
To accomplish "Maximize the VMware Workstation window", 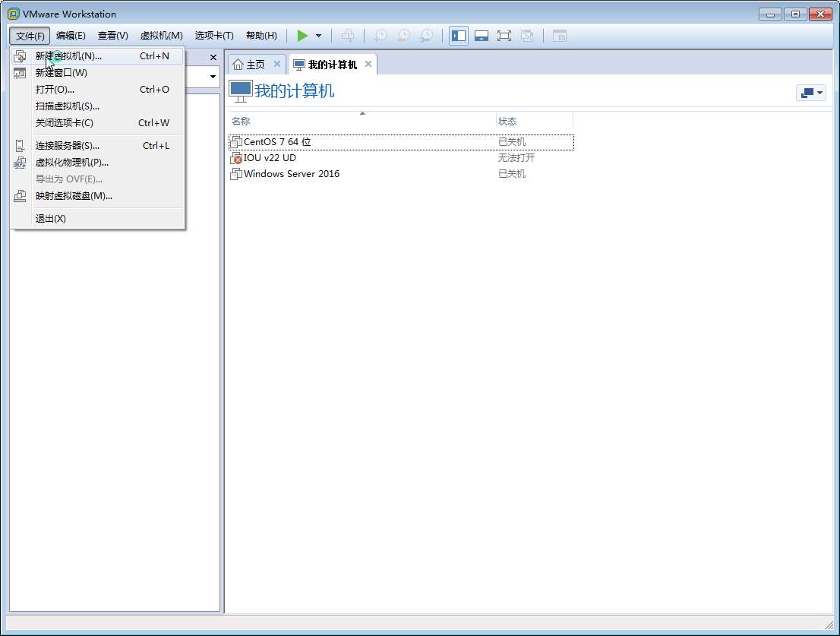I will [795, 14].
